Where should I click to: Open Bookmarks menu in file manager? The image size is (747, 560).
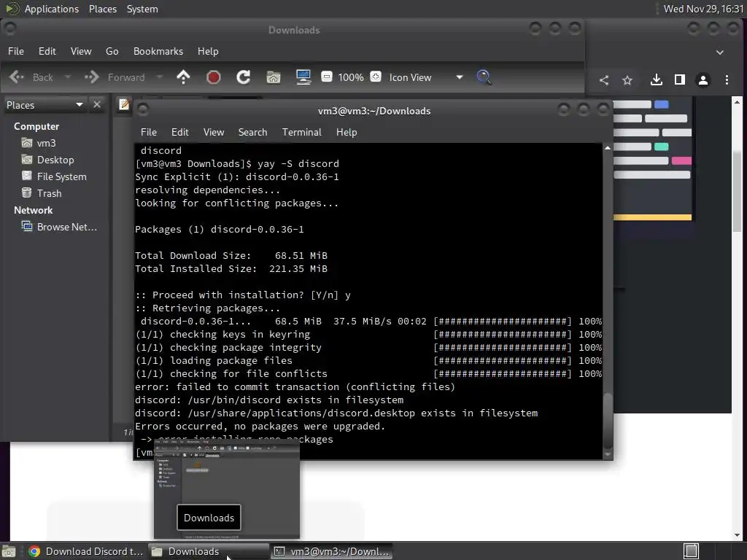158,51
